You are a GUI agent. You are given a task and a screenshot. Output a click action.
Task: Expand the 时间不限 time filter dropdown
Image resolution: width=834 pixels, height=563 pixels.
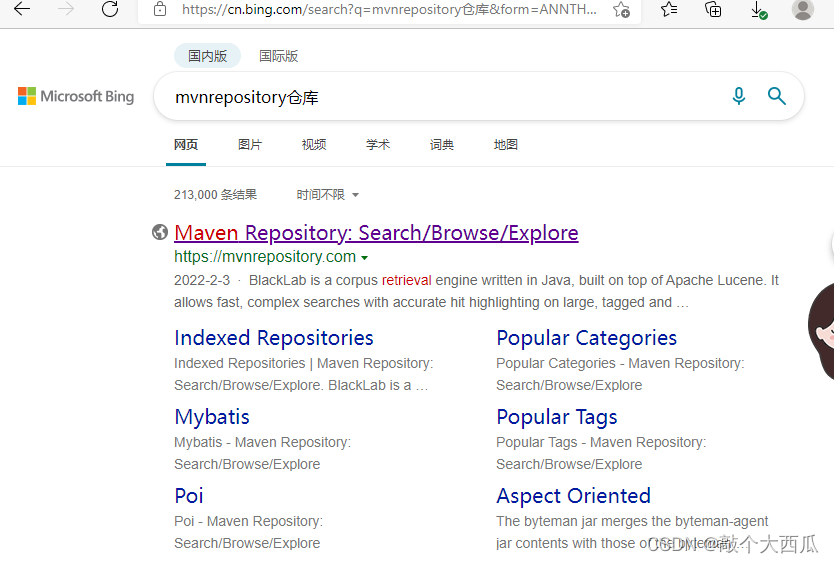[328, 195]
